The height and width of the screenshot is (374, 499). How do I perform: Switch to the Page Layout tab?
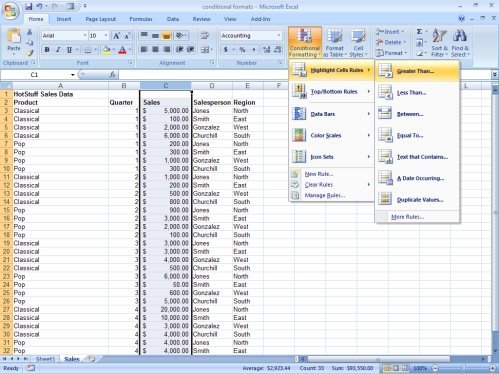click(x=100, y=19)
